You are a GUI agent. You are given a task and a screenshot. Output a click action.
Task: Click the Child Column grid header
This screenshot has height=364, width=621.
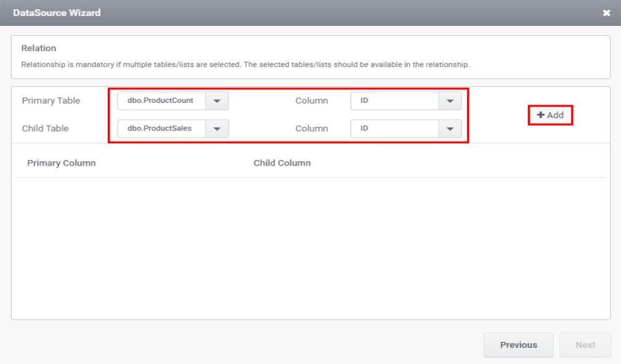click(282, 163)
